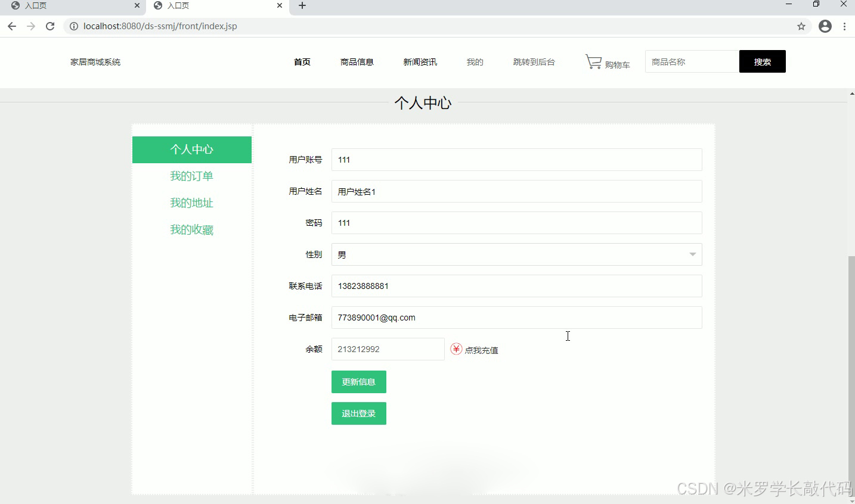Open the 购物车 shopping cart
Screen dimensions: 855x504
pos(606,61)
